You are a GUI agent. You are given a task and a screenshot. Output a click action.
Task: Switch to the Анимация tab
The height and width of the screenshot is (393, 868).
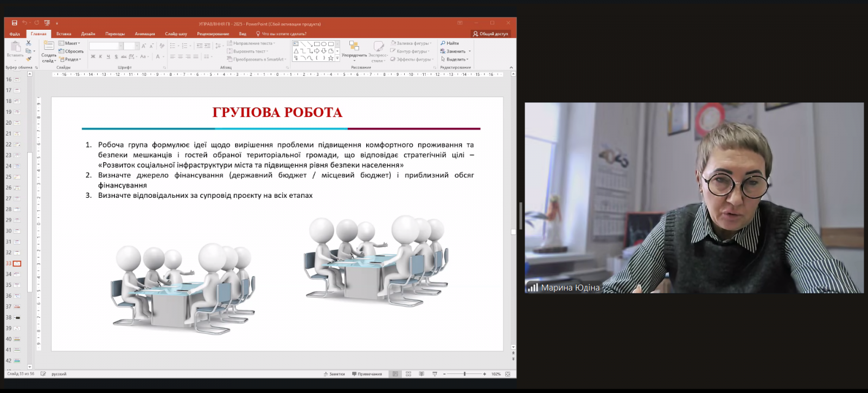(145, 34)
